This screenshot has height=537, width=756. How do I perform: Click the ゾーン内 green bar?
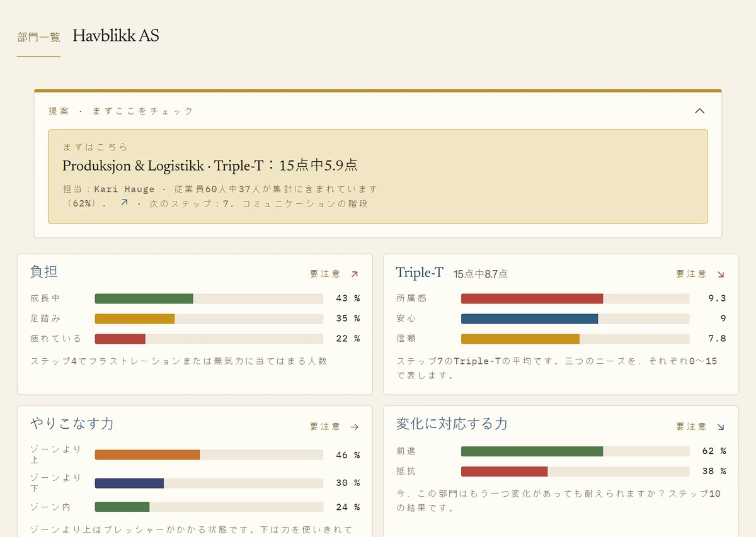click(x=122, y=507)
